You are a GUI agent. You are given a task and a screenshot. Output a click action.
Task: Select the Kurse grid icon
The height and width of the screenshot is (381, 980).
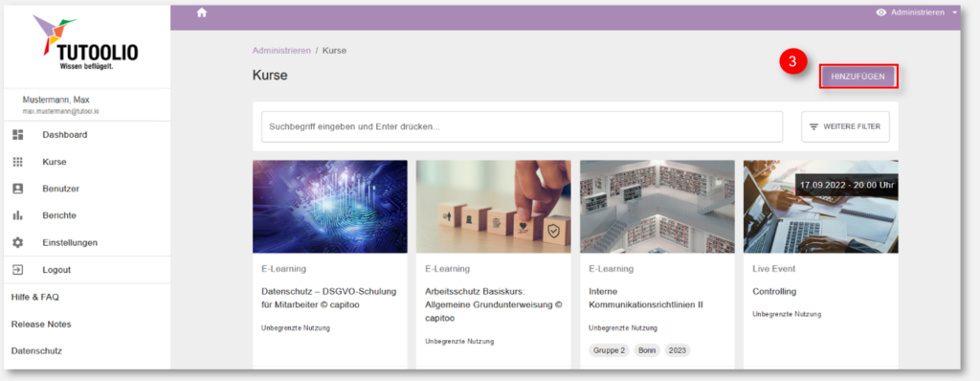(x=17, y=162)
